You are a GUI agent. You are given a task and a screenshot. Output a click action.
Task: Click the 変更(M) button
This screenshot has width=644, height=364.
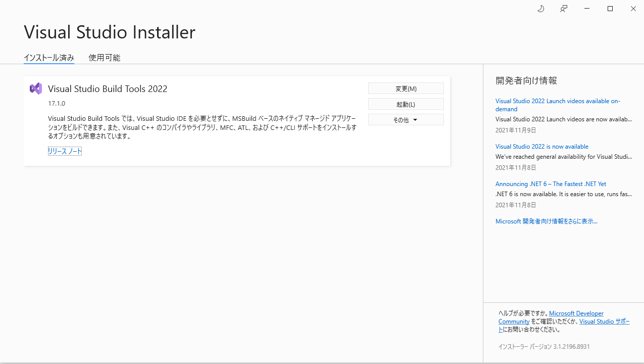tap(406, 88)
